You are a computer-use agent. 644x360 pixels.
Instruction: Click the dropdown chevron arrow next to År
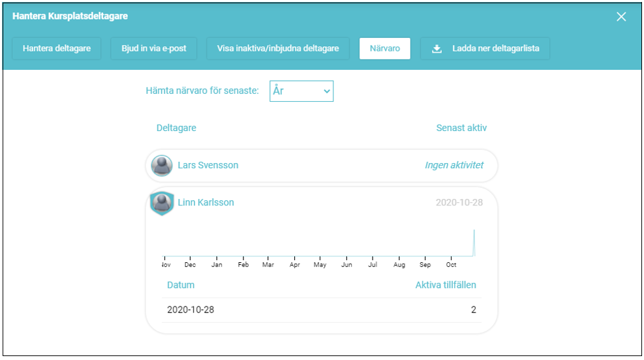click(326, 91)
